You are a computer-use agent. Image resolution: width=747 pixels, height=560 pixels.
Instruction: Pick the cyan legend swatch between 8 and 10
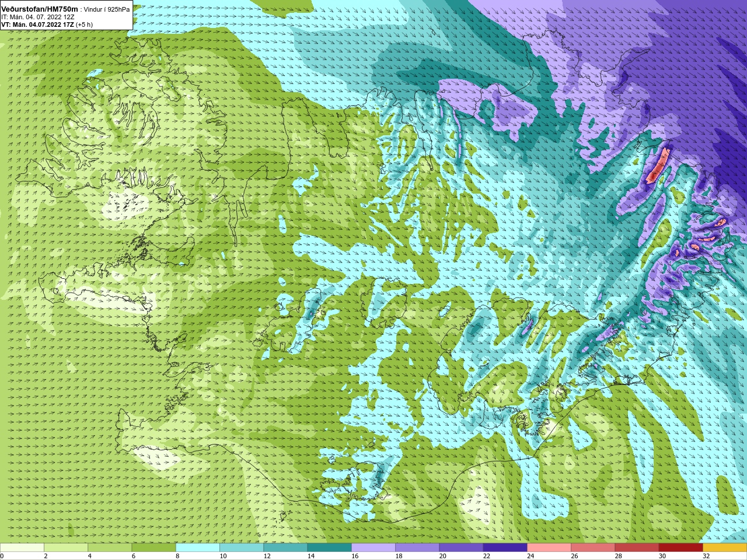click(x=198, y=548)
